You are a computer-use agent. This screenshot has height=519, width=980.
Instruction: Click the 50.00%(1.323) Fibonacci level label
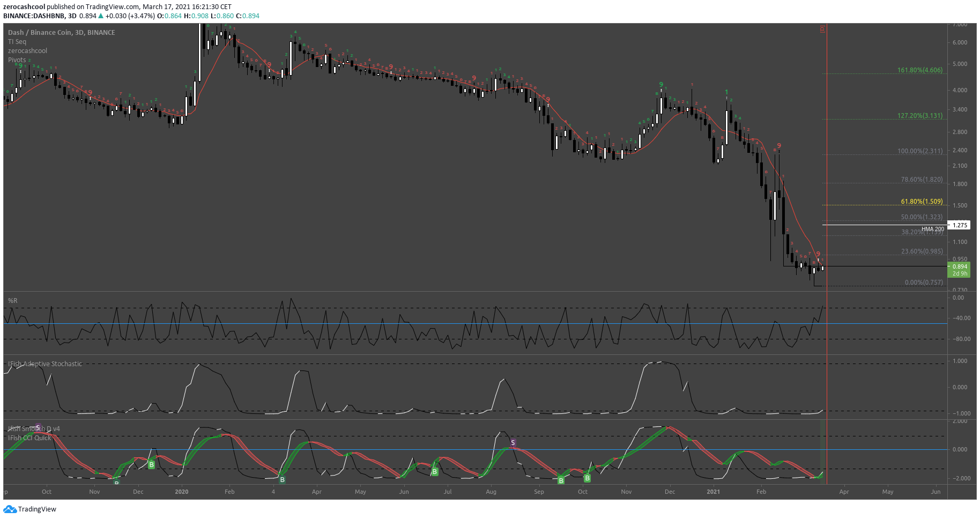point(922,217)
